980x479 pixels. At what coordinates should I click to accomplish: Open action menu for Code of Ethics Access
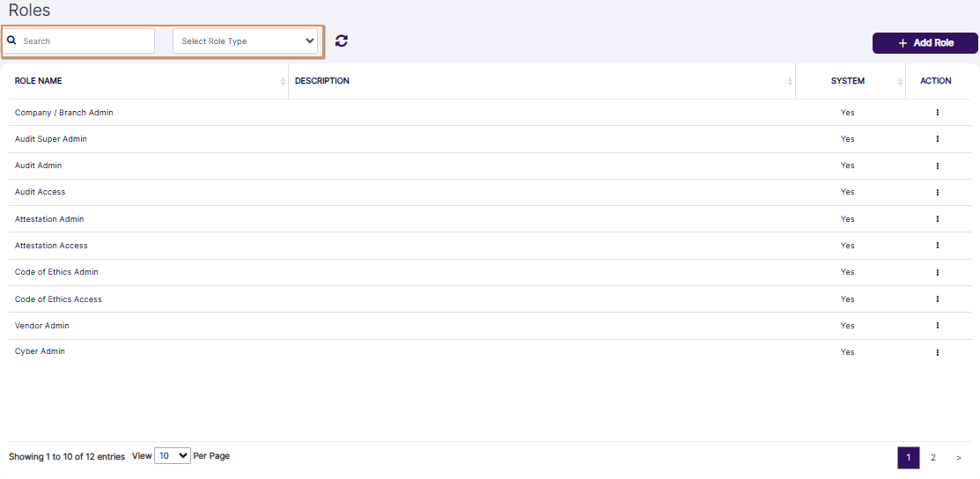tap(937, 299)
